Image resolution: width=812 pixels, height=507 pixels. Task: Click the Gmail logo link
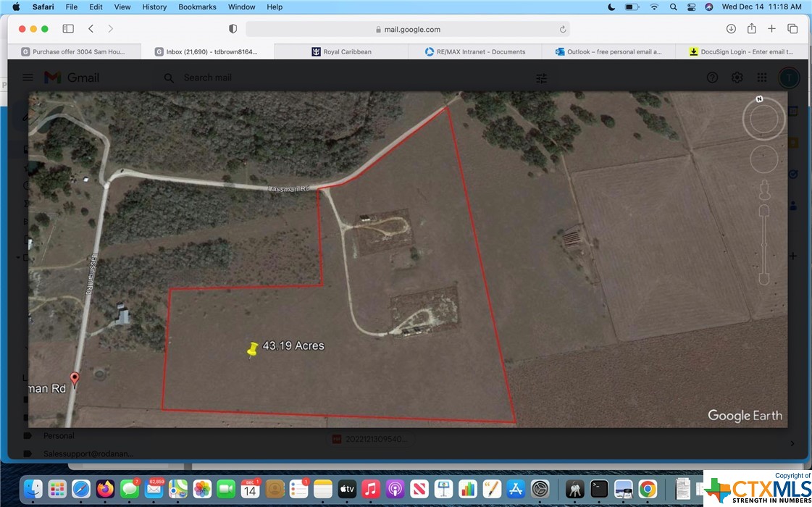(x=72, y=77)
